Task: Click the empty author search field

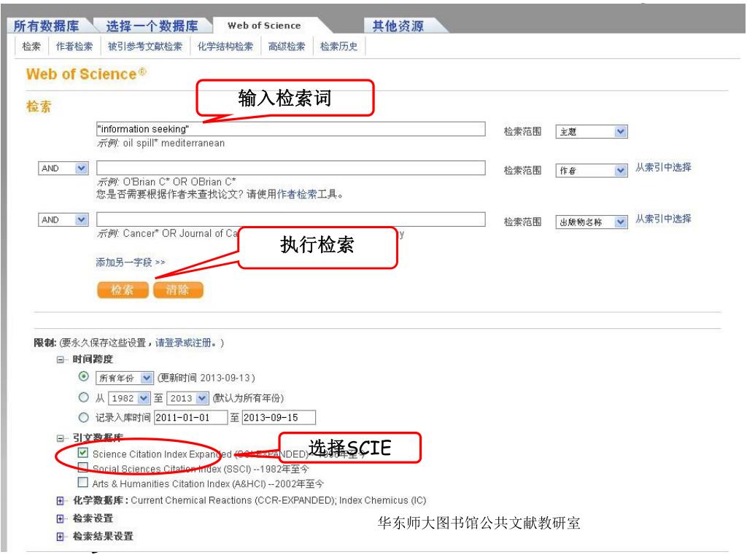Action: coord(290,168)
